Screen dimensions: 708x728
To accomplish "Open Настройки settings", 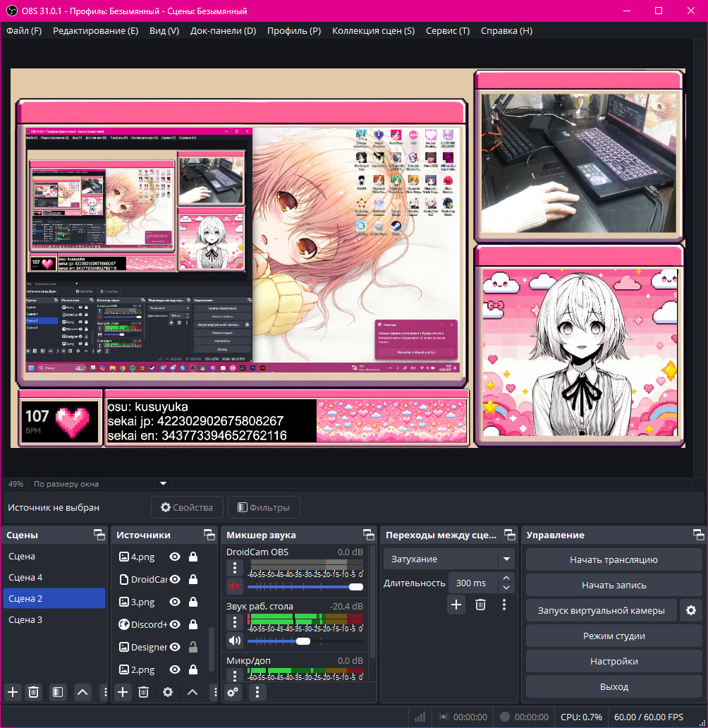I will pos(614,661).
